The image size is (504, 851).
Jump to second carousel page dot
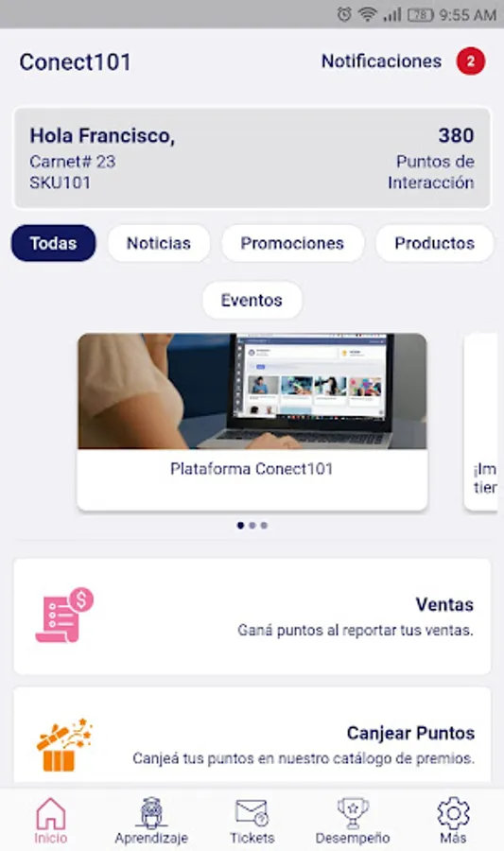coord(252,526)
